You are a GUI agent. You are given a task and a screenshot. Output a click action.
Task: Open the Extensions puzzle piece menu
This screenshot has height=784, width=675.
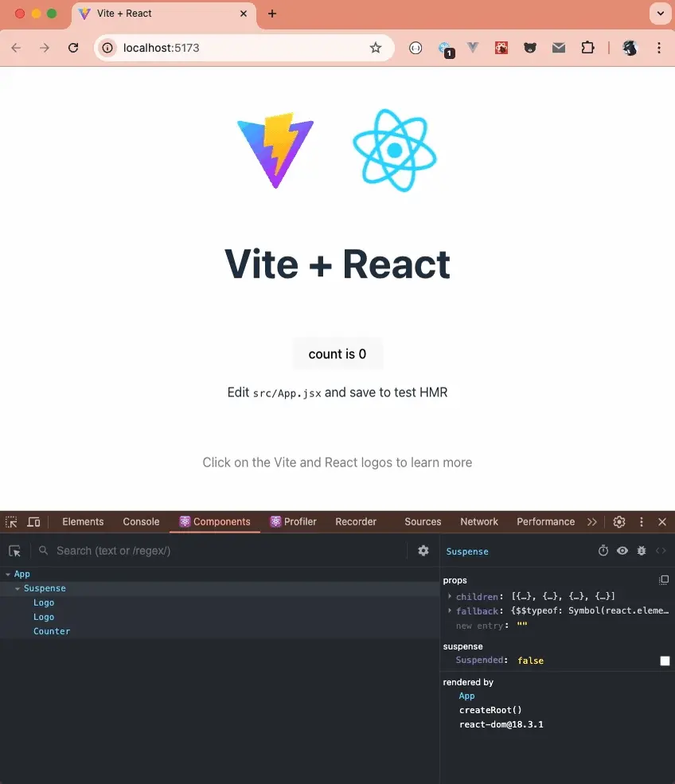pyautogui.click(x=587, y=48)
